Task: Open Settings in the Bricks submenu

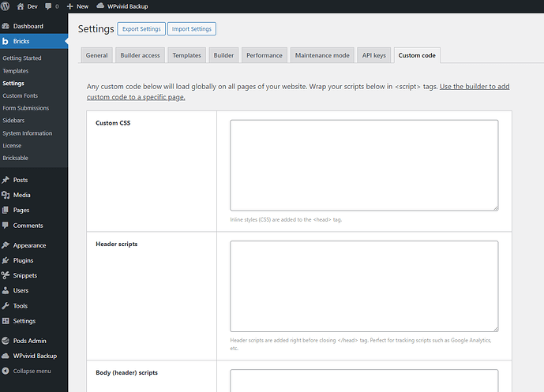Action: [x=13, y=83]
